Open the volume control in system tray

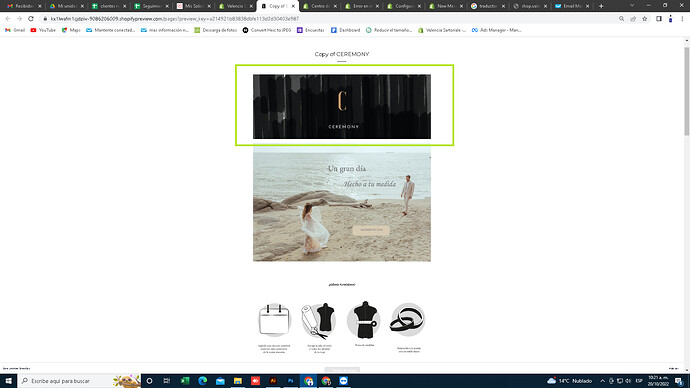pos(628,381)
